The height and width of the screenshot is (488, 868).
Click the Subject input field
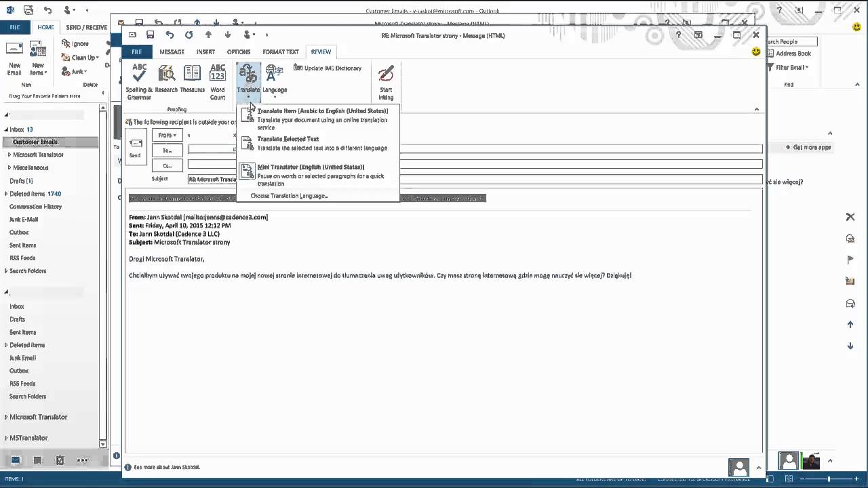(x=475, y=180)
